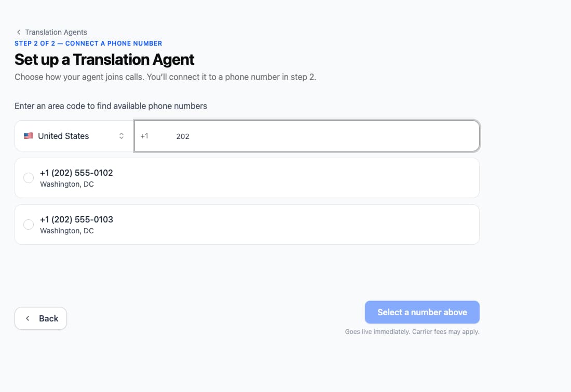Click the chevron beside Translation Agents
571x392 pixels.
19,32
